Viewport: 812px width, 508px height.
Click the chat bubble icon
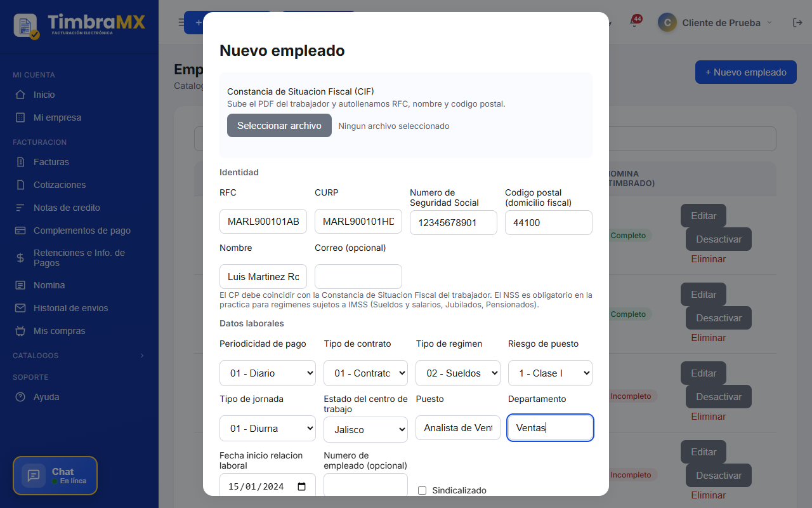tap(34, 476)
